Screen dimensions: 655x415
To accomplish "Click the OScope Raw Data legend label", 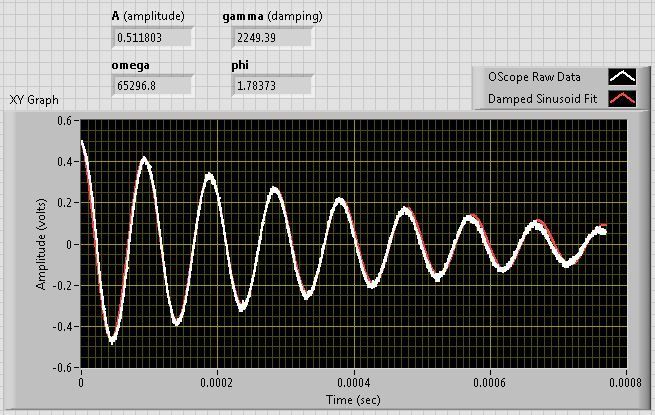I will click(534, 77).
